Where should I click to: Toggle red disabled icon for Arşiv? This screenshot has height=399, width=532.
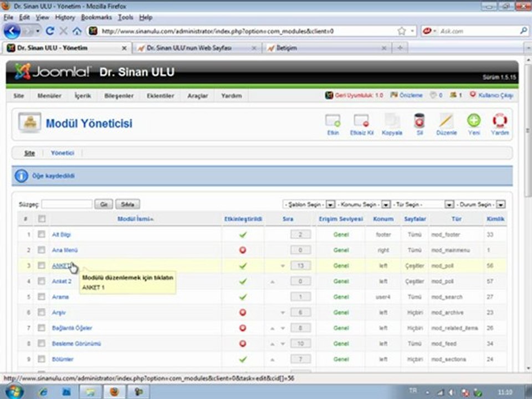[x=243, y=313]
